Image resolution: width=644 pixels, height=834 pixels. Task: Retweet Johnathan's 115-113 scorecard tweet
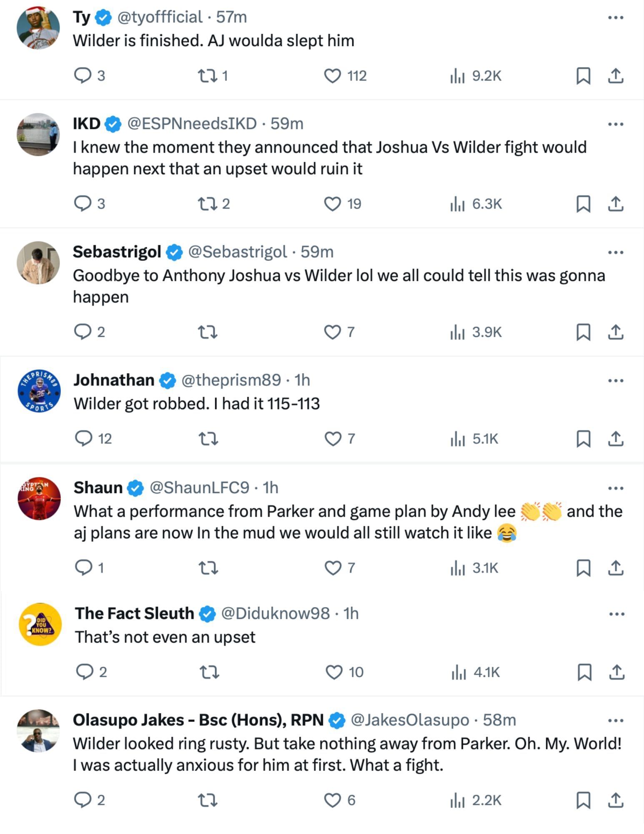[208, 439]
